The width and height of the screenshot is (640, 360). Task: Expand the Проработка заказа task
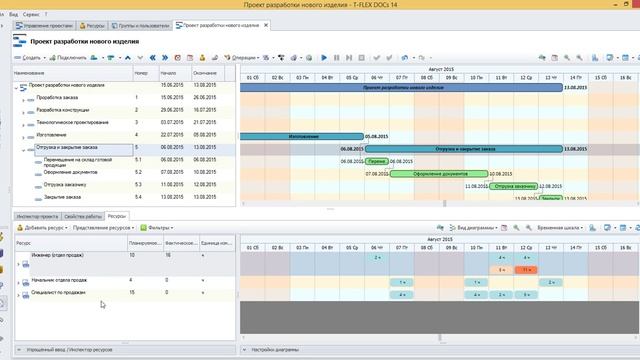pos(23,100)
